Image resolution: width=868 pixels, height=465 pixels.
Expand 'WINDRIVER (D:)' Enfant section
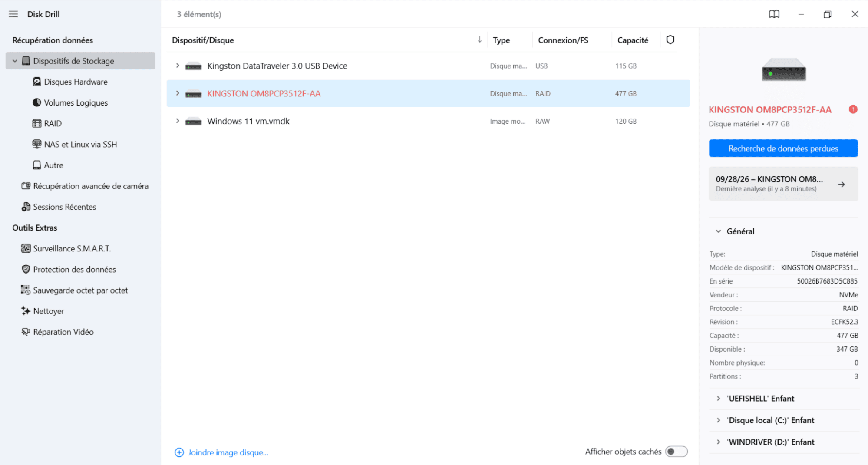click(718, 442)
